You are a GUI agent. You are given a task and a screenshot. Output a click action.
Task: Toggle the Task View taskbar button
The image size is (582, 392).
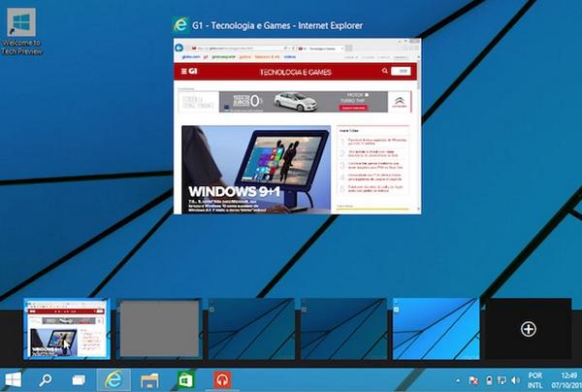pos(79,379)
